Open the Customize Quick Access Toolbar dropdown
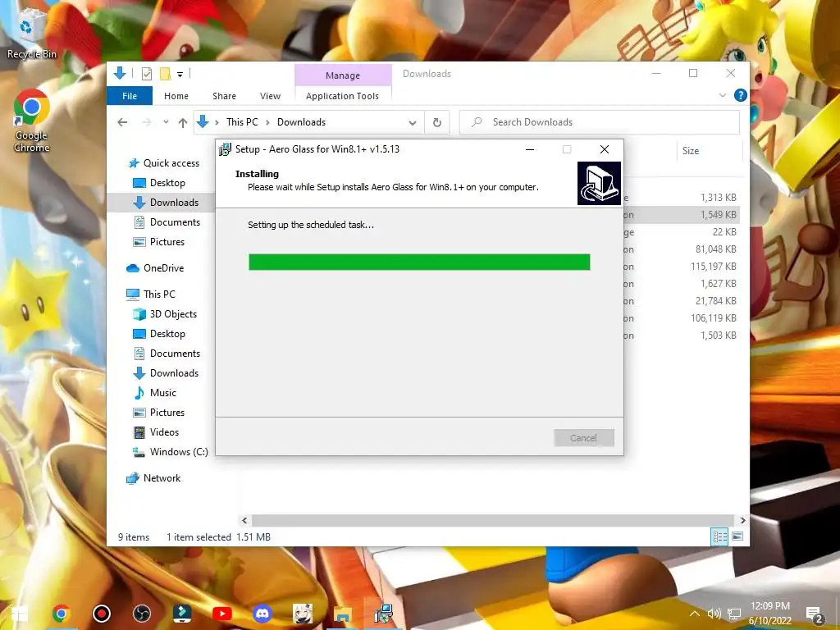Viewport: 840px width, 630px height. 180,75
